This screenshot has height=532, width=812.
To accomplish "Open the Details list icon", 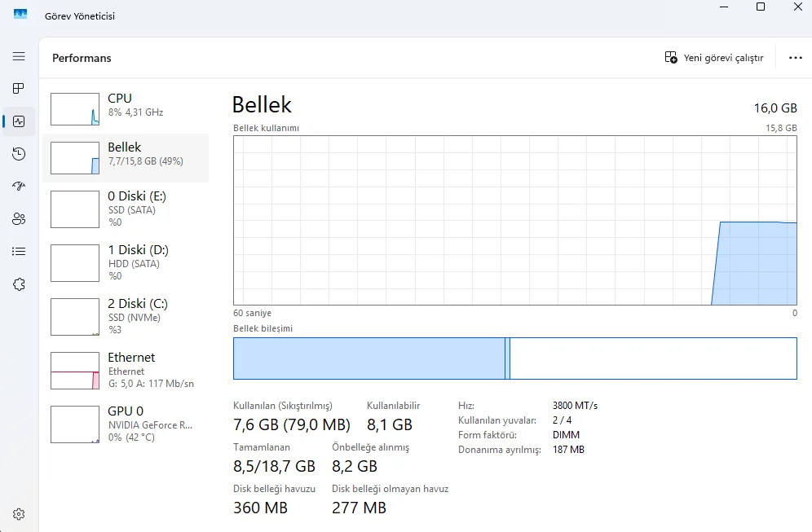I will coord(19,252).
